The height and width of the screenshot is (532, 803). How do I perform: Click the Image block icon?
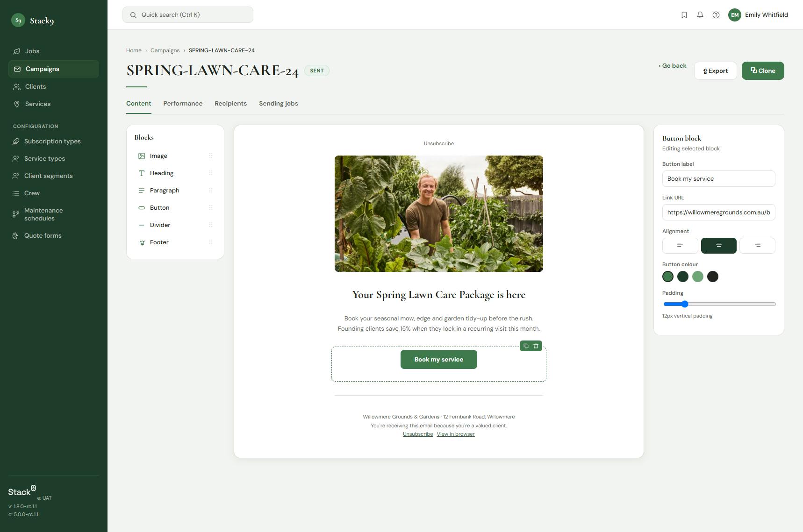(x=142, y=156)
